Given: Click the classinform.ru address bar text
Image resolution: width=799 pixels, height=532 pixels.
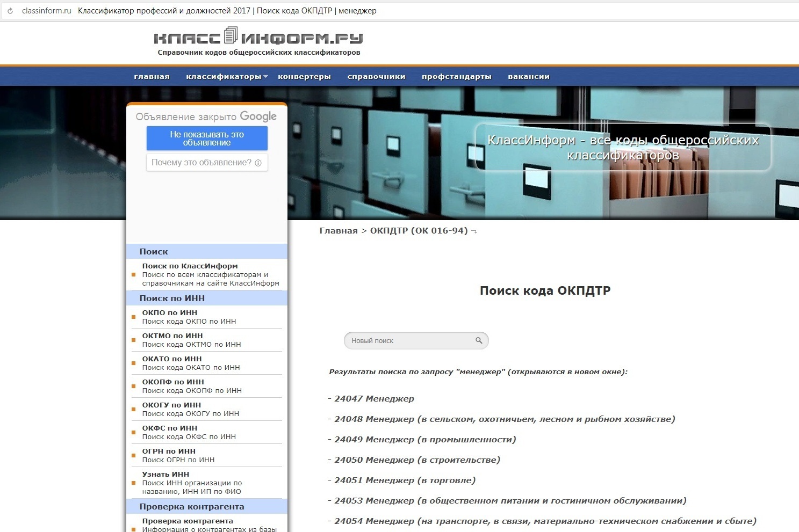Looking at the screenshot, I should pyautogui.click(x=47, y=11).
